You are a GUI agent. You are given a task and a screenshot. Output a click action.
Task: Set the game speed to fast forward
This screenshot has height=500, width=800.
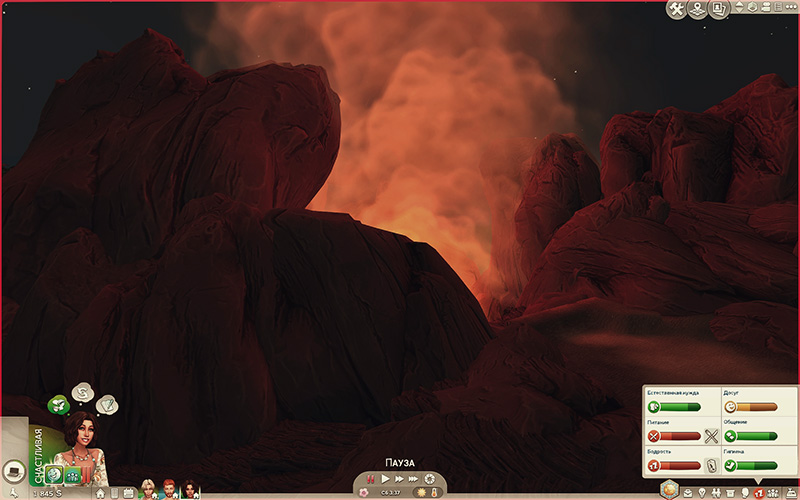click(399, 479)
